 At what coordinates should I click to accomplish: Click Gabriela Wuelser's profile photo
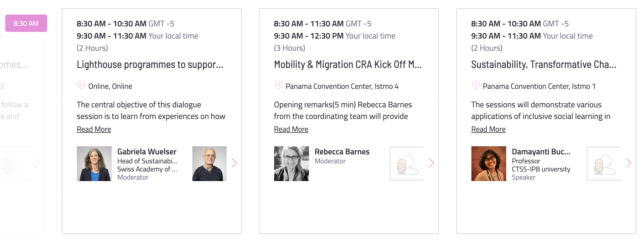[x=94, y=164]
